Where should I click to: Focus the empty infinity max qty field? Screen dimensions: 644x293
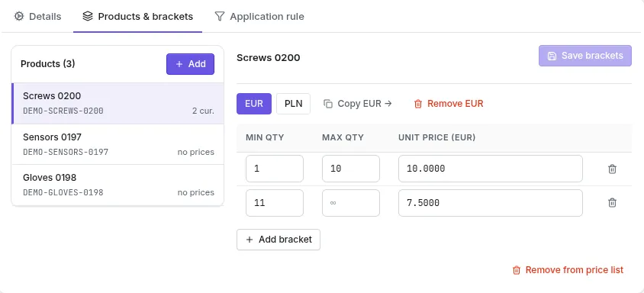pyautogui.click(x=351, y=203)
